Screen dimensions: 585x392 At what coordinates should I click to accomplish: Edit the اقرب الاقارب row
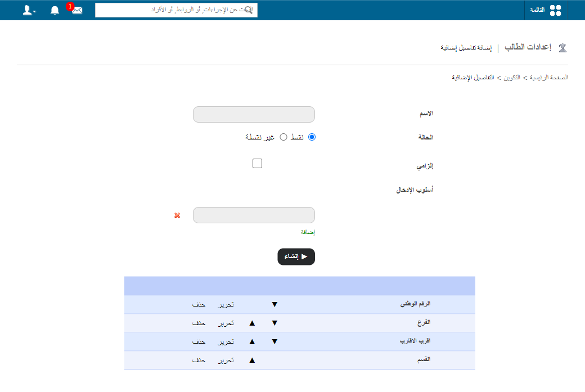(226, 341)
